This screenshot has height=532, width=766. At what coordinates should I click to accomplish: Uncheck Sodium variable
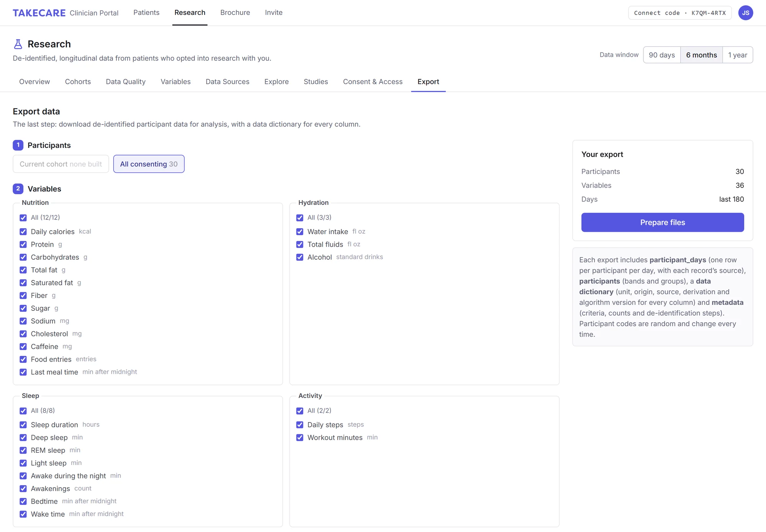click(x=23, y=321)
